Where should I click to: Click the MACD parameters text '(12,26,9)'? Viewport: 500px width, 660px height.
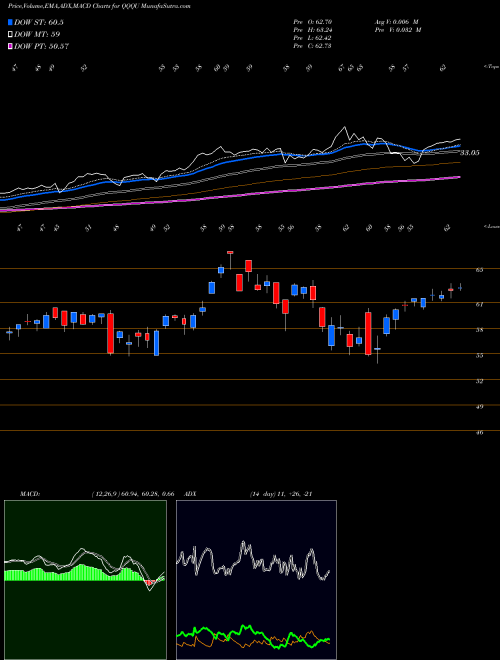[x=106, y=494]
